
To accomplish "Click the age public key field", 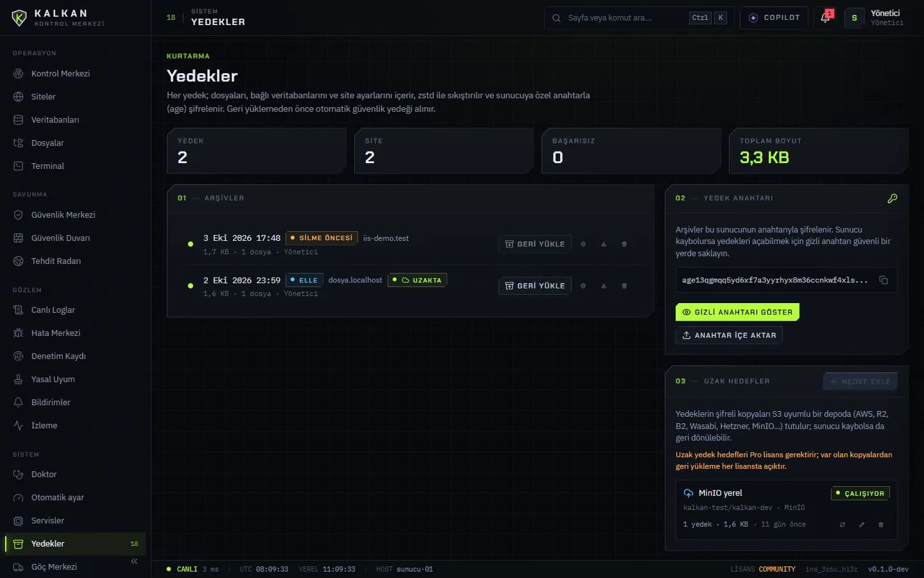I will pyautogui.click(x=786, y=280).
